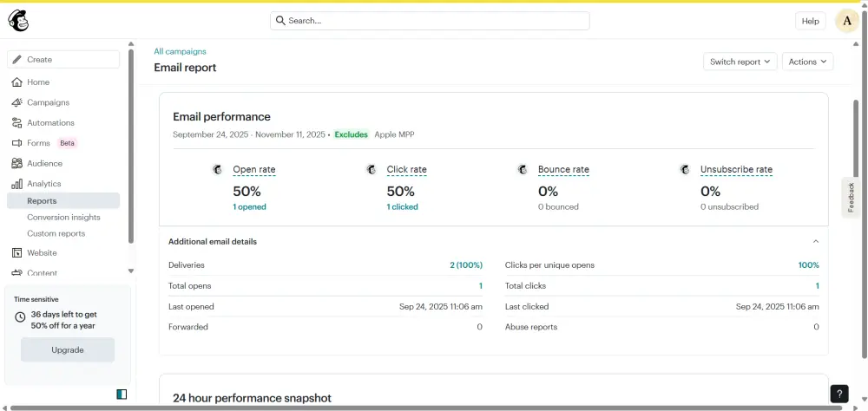The image size is (868, 411).
Task: Collapse the Additional email details section
Action: (x=815, y=242)
